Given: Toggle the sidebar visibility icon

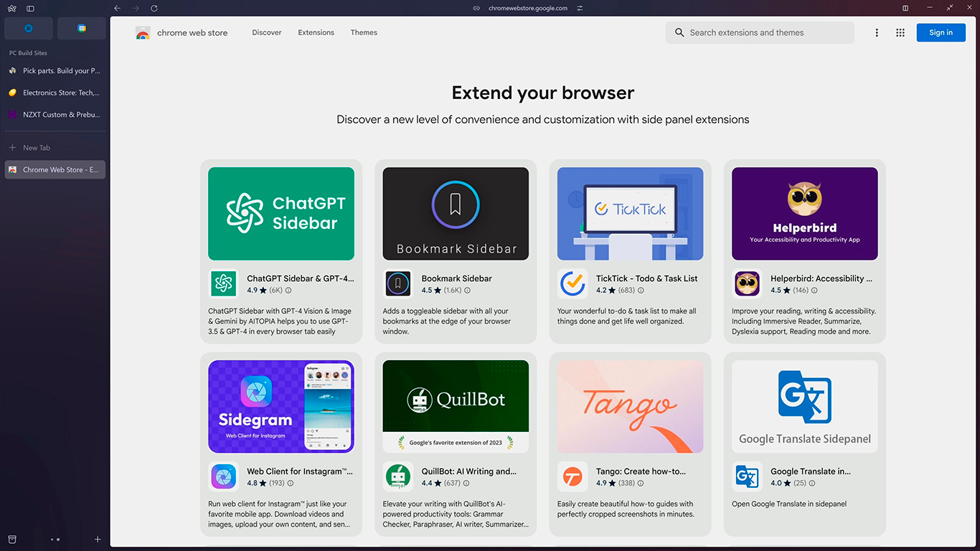Looking at the screenshot, I should tap(30, 9).
